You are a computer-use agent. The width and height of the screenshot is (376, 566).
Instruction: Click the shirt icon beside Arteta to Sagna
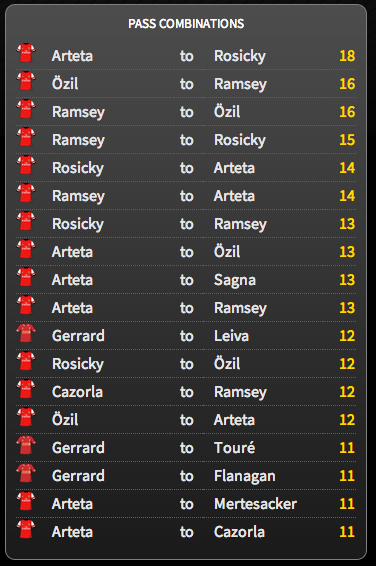26,277
